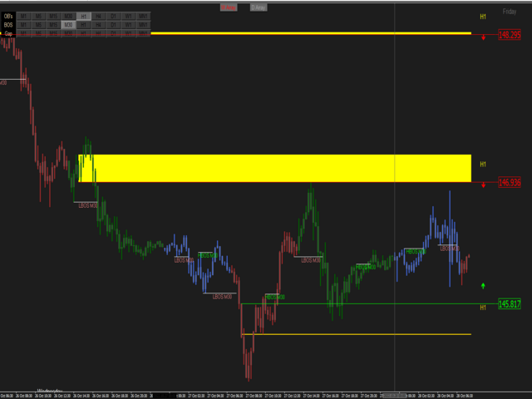532x399 pixels.
Task: Click the large yellow H1 order block zone
Action: [x=275, y=168]
